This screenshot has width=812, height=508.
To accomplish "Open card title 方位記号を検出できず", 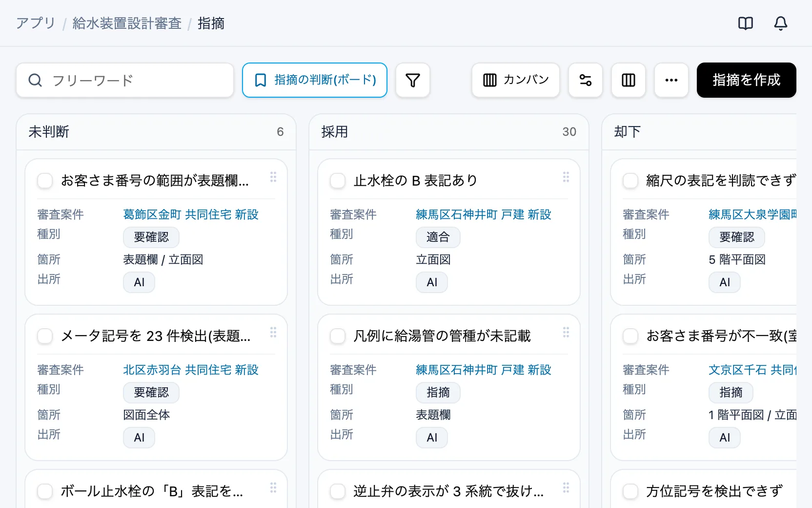I will [714, 491].
